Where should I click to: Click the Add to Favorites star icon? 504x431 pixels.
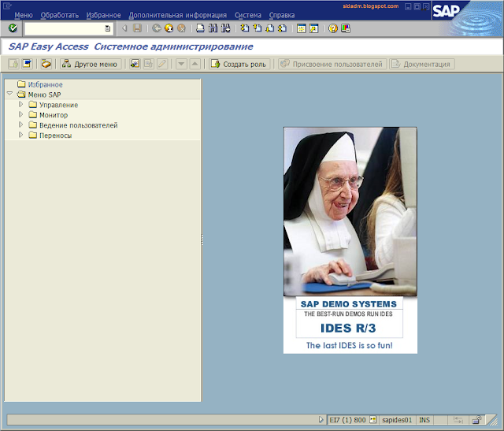135,64
